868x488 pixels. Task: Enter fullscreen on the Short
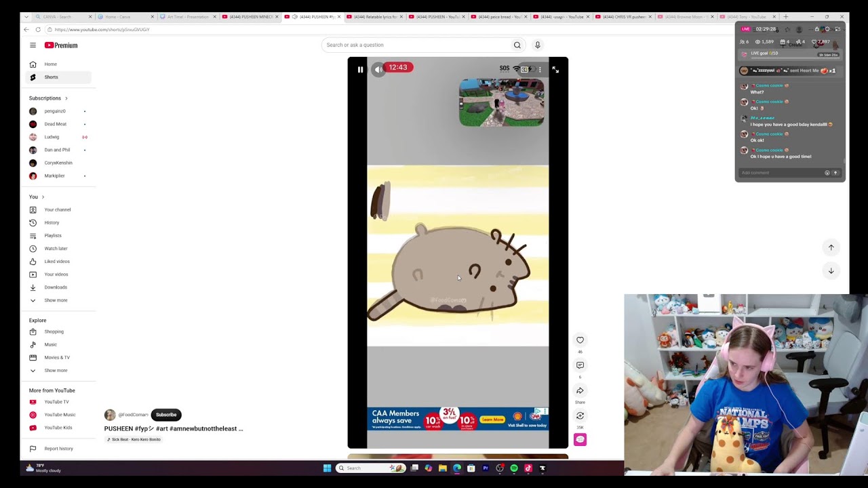555,69
